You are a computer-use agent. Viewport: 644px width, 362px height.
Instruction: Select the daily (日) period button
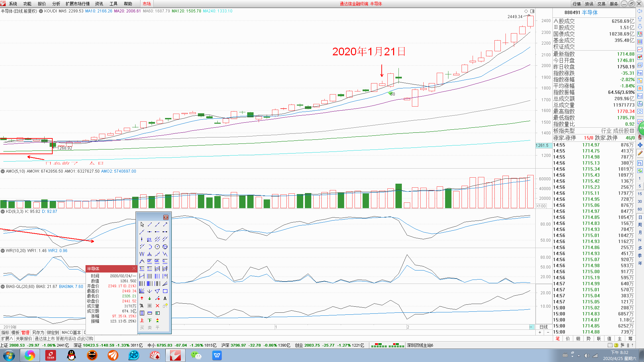[x=640, y=217]
